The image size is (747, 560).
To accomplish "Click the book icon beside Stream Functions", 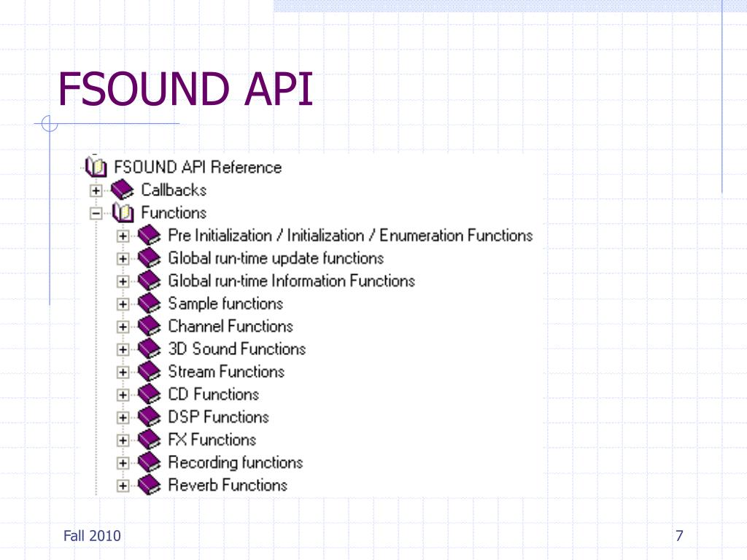I will [x=149, y=371].
